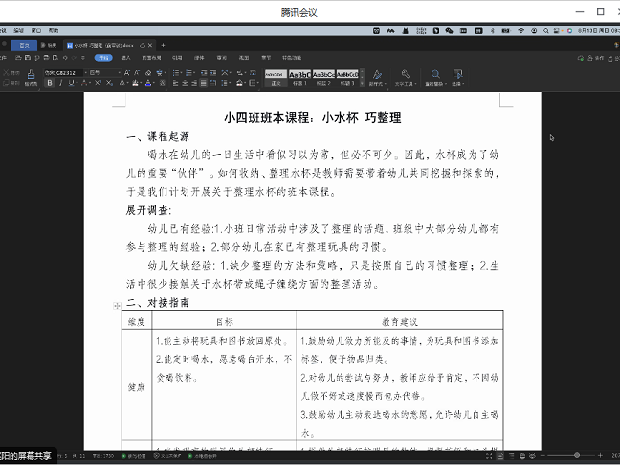Click the zoom in plus button
This screenshot has width=620, height=465.
coord(600,456)
